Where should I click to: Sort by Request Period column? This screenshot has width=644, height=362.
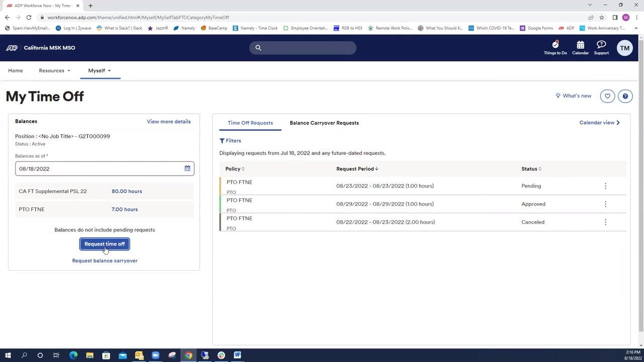point(357,169)
